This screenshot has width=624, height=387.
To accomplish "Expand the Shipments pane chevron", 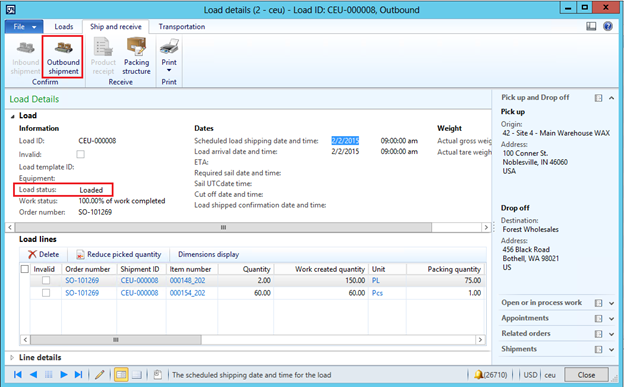I will tap(612, 350).
